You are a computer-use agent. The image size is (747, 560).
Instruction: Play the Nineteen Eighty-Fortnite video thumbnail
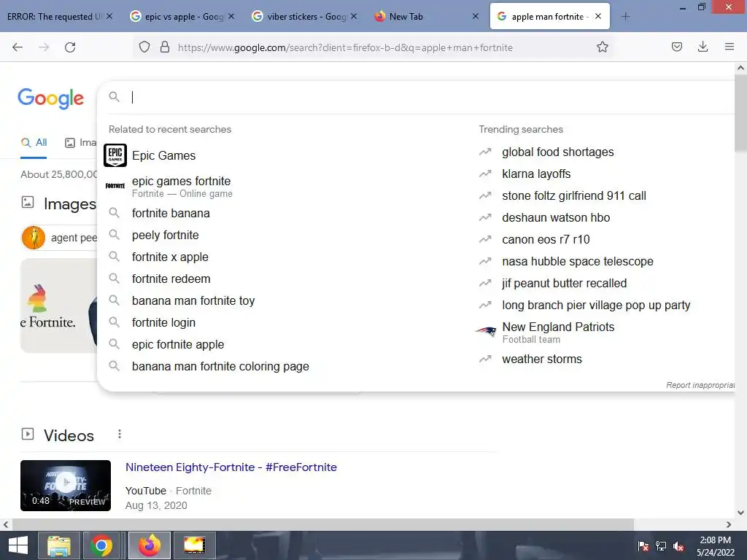[x=66, y=485]
